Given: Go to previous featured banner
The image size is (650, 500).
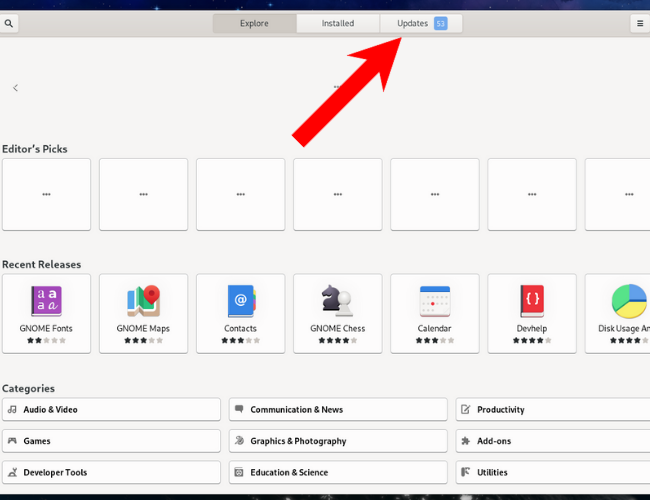Looking at the screenshot, I should tap(15, 88).
